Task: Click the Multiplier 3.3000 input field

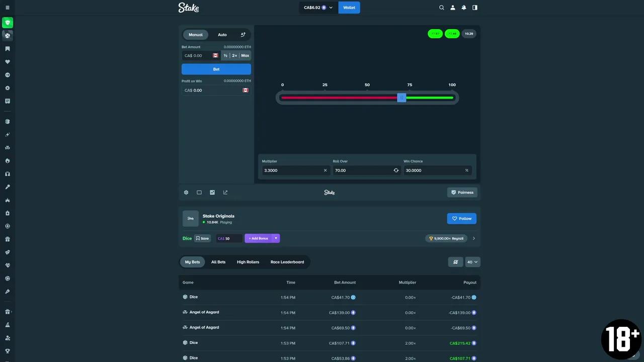Action: pos(296,170)
